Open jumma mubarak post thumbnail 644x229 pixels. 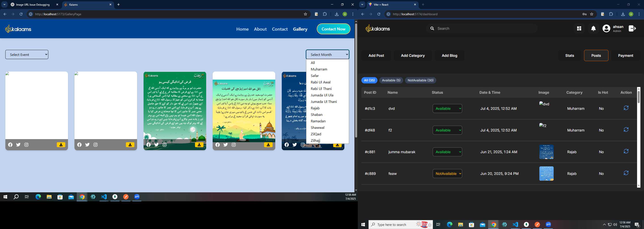click(x=547, y=152)
